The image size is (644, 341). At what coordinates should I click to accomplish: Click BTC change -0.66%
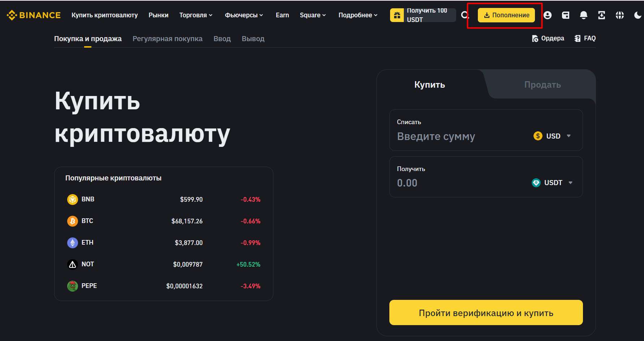coord(251,221)
